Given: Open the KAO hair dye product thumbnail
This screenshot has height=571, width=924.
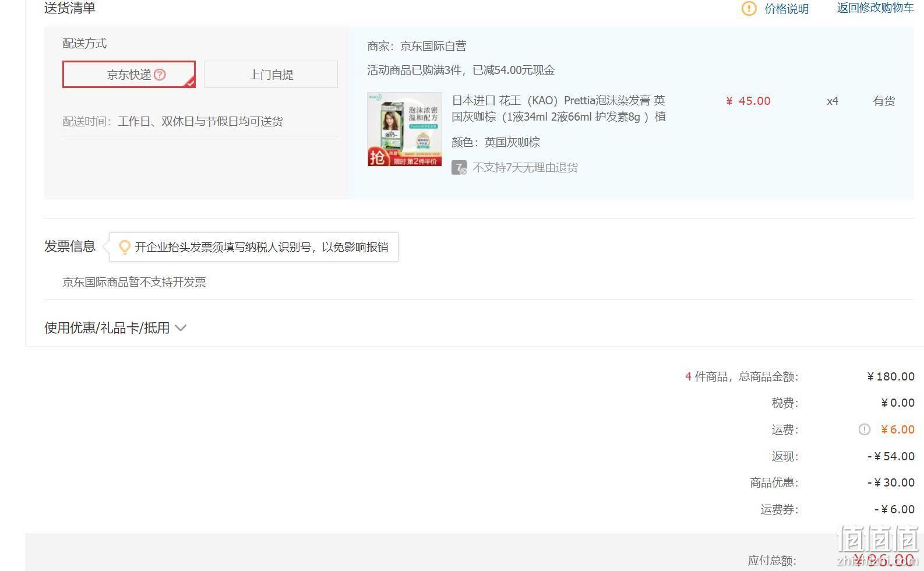Looking at the screenshot, I should [404, 129].
